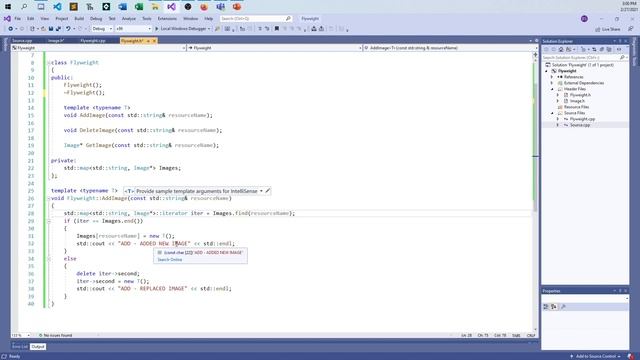This screenshot has height=360, width=640.
Task: Open the Debug configuration dropdown
Action: (x=102, y=29)
